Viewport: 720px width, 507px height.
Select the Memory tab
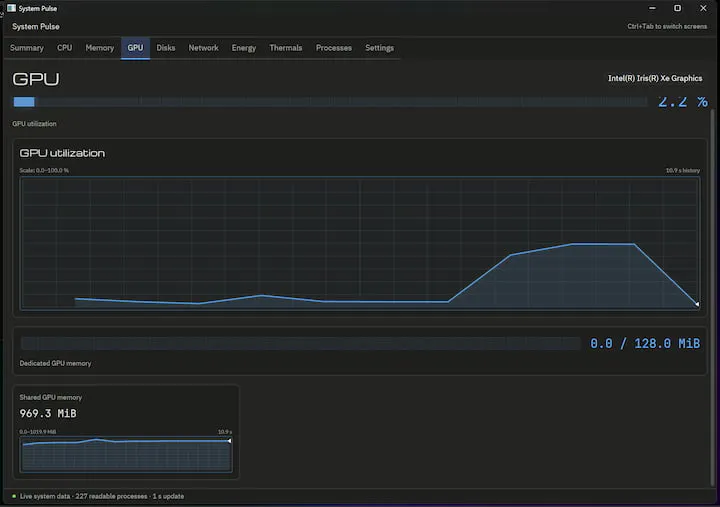pyautogui.click(x=100, y=48)
